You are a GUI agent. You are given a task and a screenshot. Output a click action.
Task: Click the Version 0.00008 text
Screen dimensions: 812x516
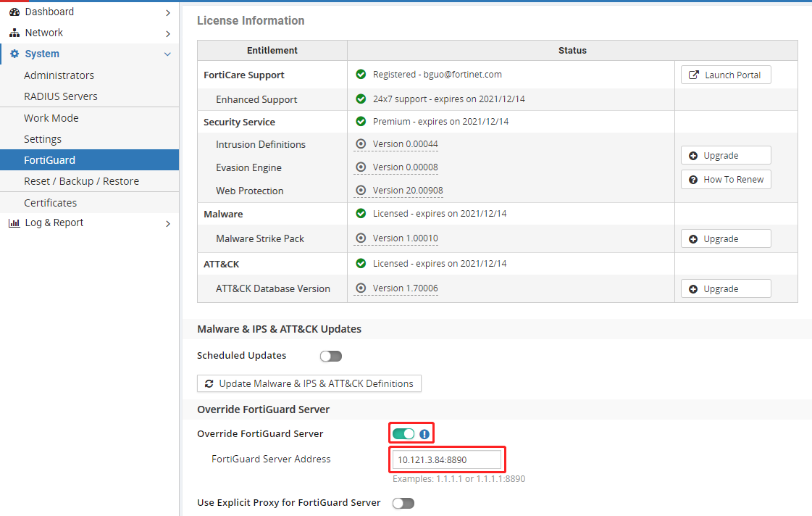coord(406,167)
